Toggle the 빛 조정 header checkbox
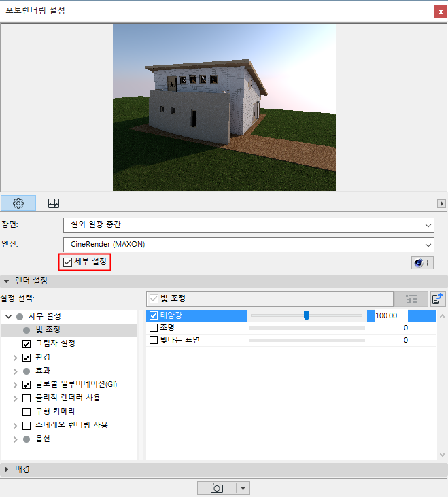The image size is (448, 497). [x=154, y=298]
